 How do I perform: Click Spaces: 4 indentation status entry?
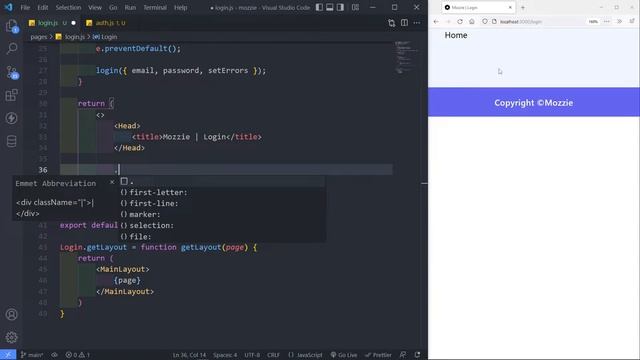click(x=225, y=355)
